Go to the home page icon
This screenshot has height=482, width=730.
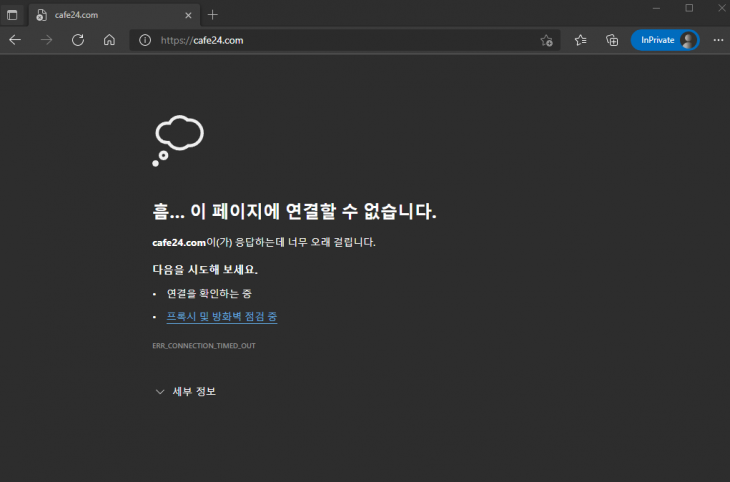click(109, 40)
